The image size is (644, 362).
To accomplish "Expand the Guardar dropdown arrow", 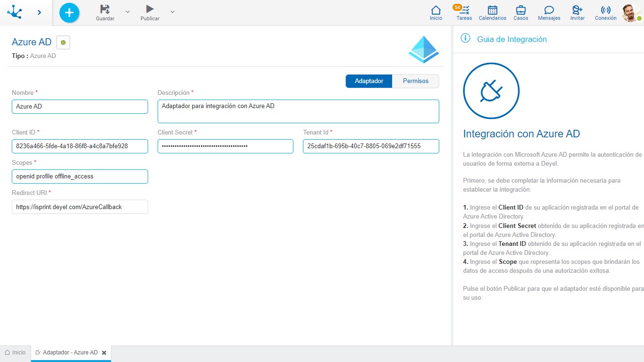I will click(x=127, y=12).
